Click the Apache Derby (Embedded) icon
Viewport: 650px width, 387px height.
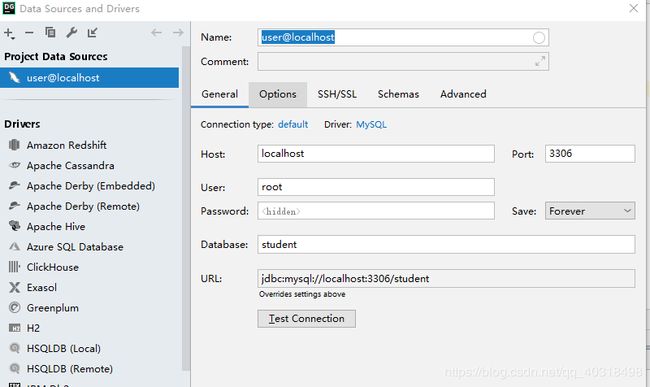14,185
